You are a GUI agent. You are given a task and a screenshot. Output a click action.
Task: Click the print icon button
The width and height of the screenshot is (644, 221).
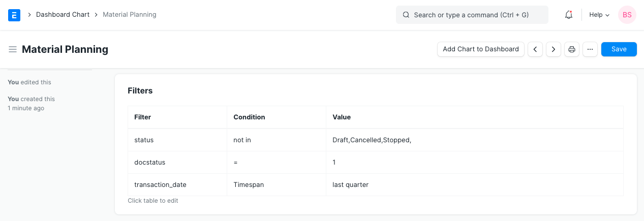pos(572,49)
